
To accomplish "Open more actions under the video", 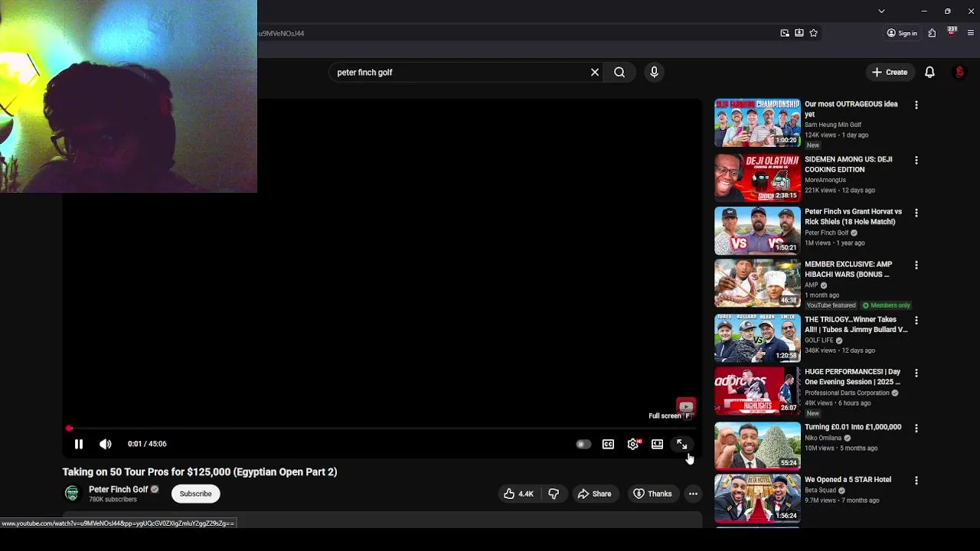I will (693, 494).
